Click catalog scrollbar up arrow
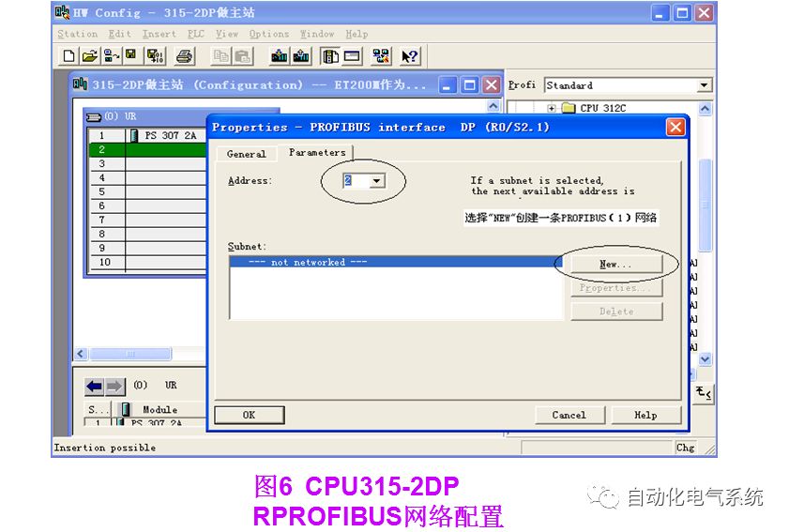This screenshot has width=789, height=532. (705, 108)
